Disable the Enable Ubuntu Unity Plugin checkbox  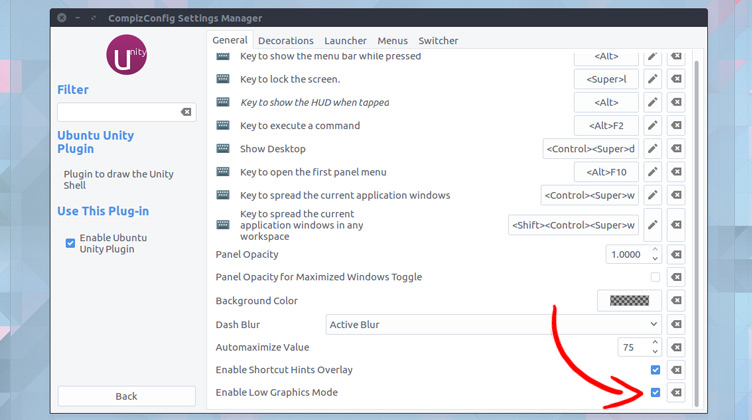coord(70,243)
